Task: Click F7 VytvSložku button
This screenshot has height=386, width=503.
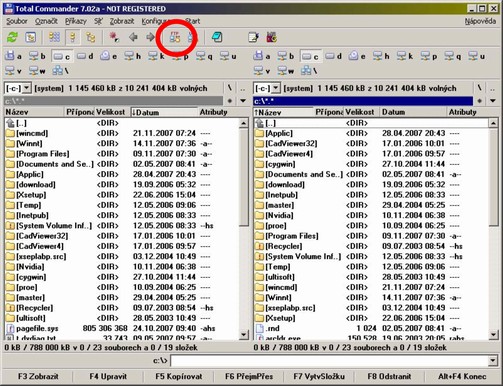Action: [319, 377]
